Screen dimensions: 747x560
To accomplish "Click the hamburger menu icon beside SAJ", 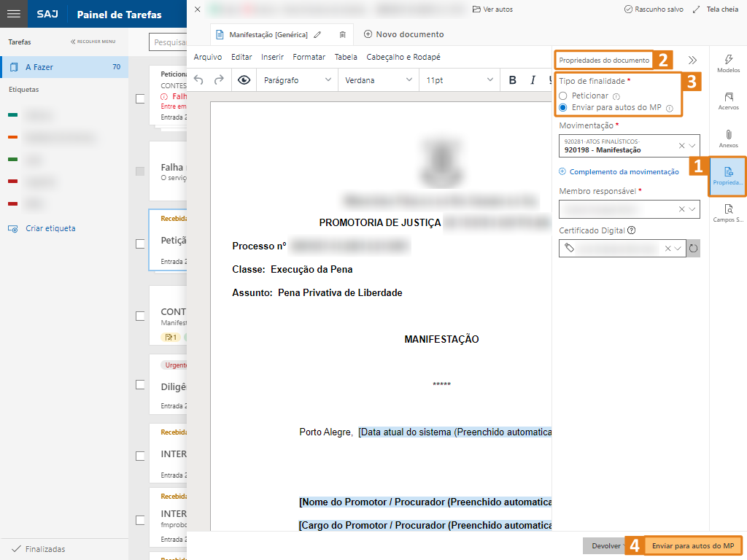I will pos(13,14).
